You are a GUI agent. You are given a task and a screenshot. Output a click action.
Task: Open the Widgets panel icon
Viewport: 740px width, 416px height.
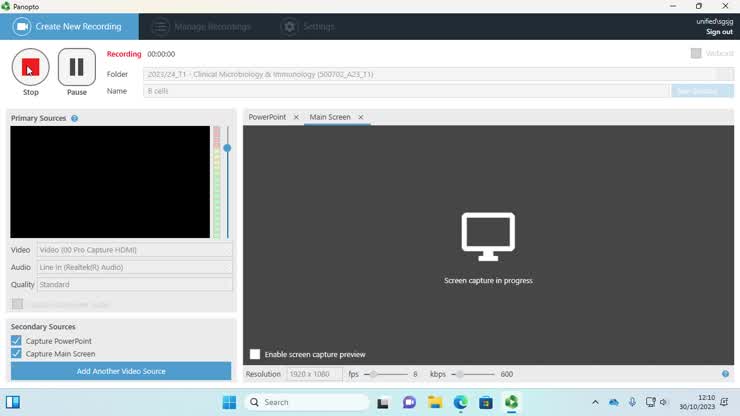pos(13,402)
